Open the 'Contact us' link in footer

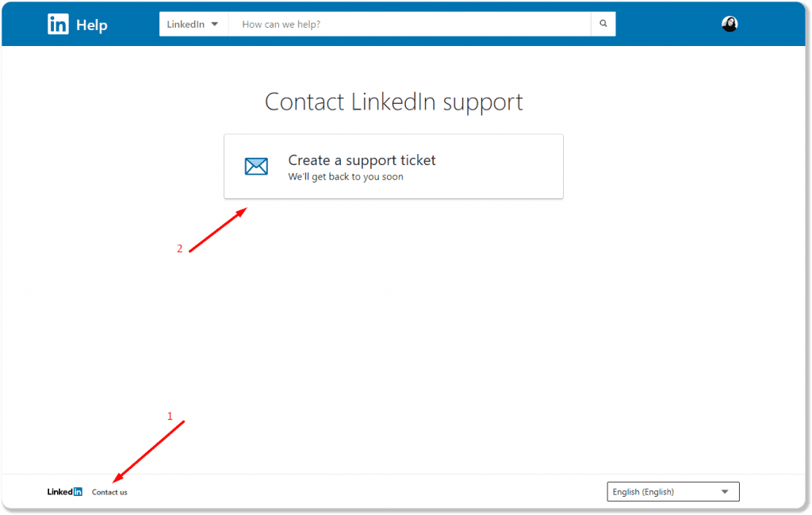pos(109,492)
